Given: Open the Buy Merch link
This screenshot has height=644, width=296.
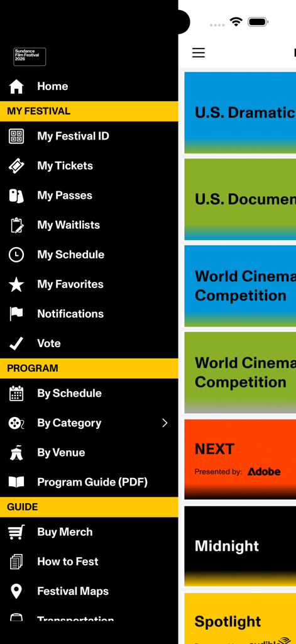Looking at the screenshot, I should click(x=65, y=531).
